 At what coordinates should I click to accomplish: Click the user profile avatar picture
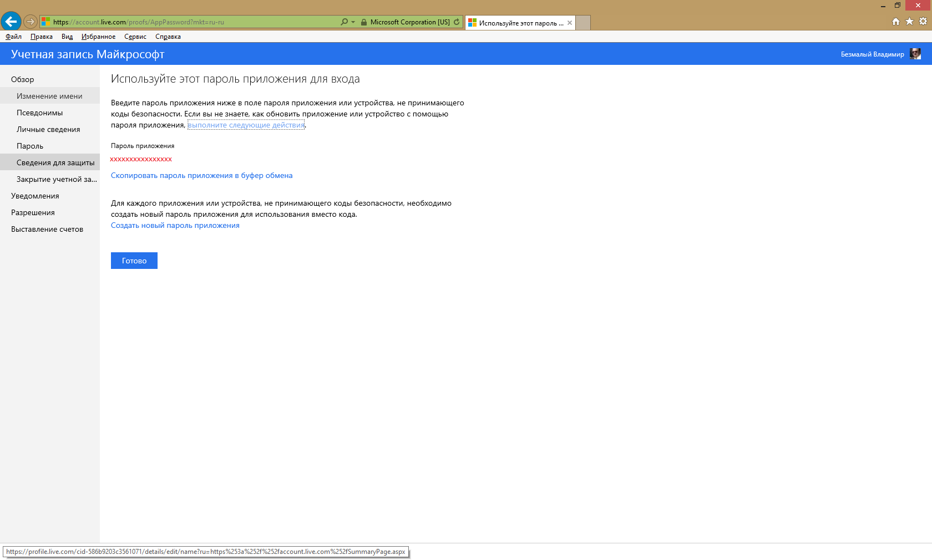pos(915,54)
